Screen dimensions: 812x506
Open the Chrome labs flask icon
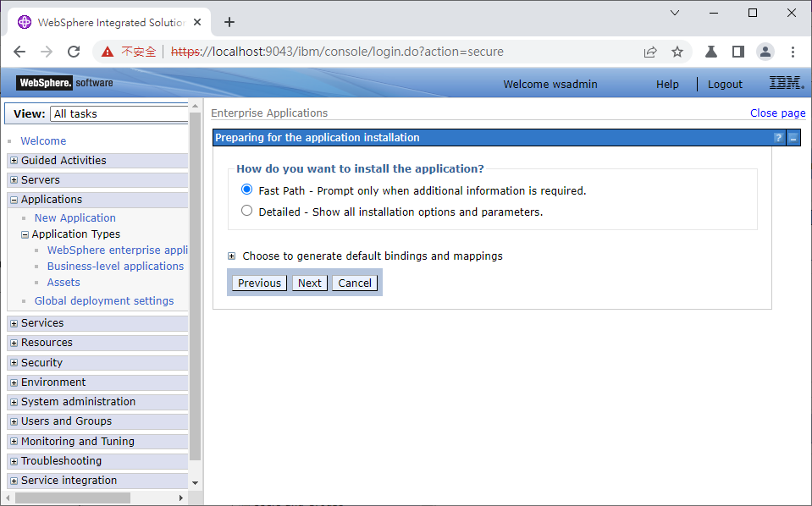[x=711, y=52]
